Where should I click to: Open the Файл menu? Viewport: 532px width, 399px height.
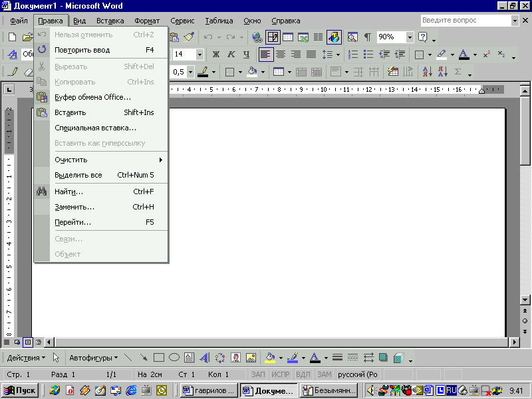(x=19, y=21)
